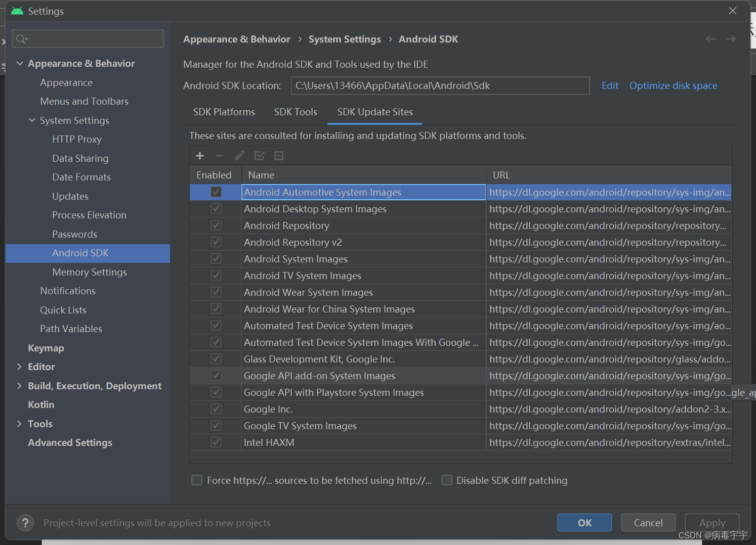
Task: Click the Enabled column header
Action: pyautogui.click(x=216, y=175)
